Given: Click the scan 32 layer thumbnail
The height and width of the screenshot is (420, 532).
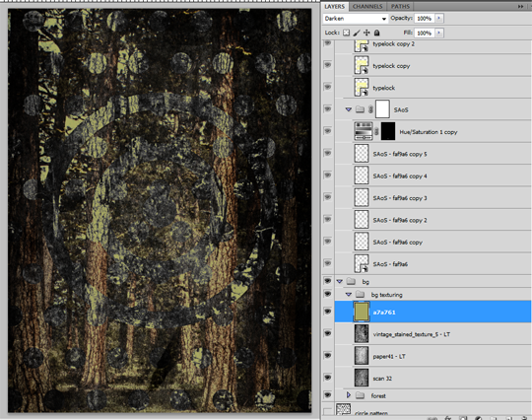Looking at the screenshot, I should pyautogui.click(x=362, y=378).
